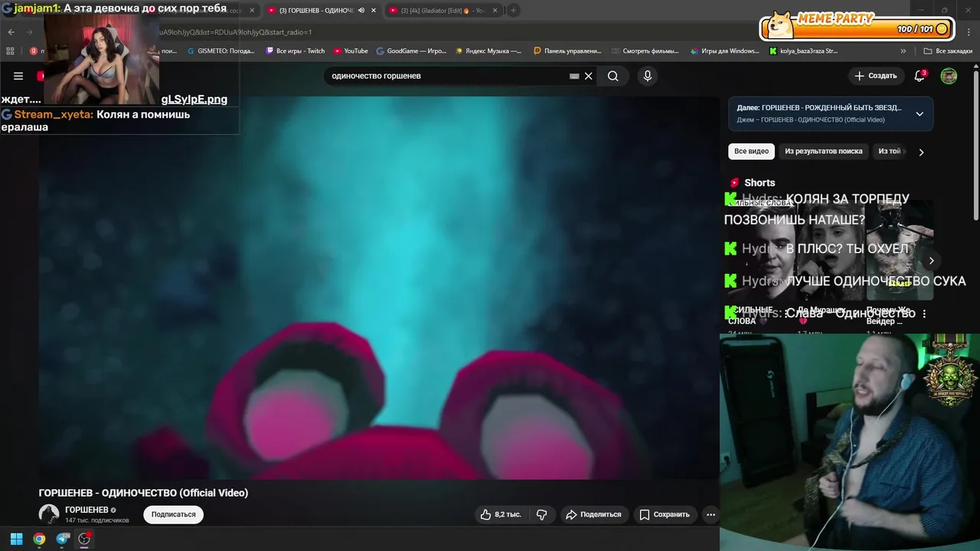Image resolution: width=980 pixels, height=551 pixels.
Task: Open the kolya_baza3raza Str... bookmark
Action: pos(803,51)
